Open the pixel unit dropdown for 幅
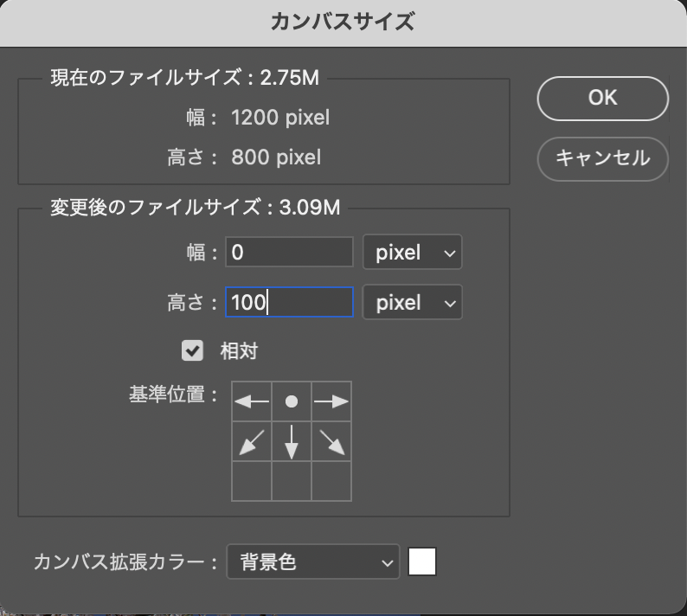Image resolution: width=687 pixels, height=616 pixels. [x=412, y=253]
